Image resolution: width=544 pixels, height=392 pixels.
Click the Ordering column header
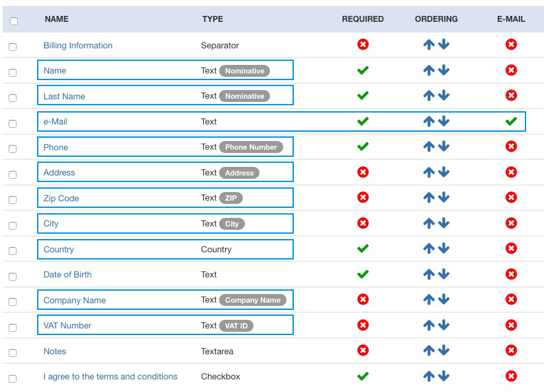click(x=436, y=19)
